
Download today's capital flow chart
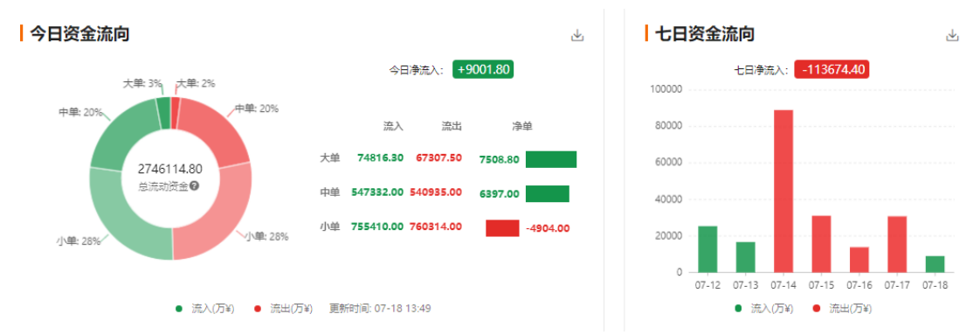[576, 36]
